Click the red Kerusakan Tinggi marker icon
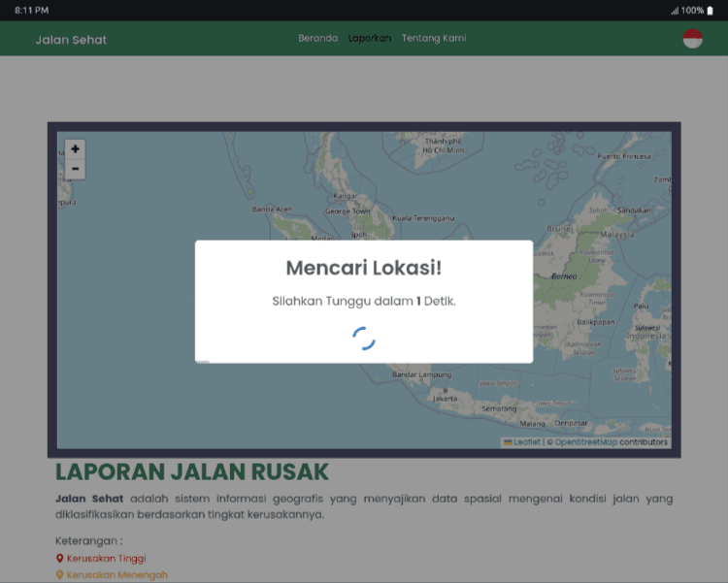 click(x=59, y=559)
